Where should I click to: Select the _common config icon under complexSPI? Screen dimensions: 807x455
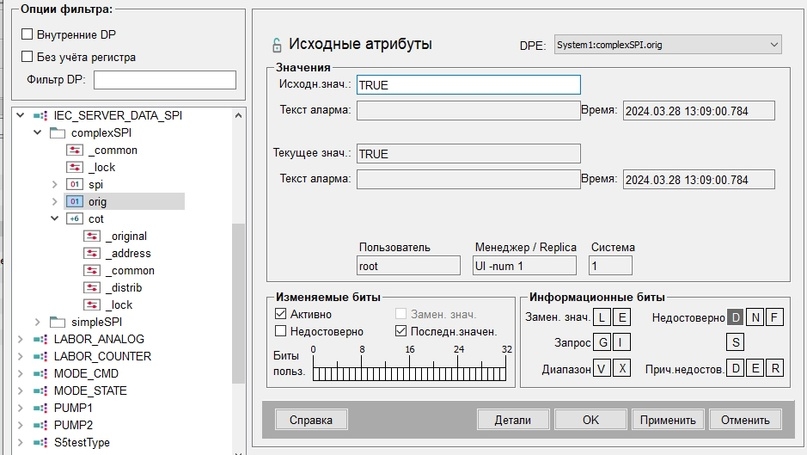coord(75,150)
